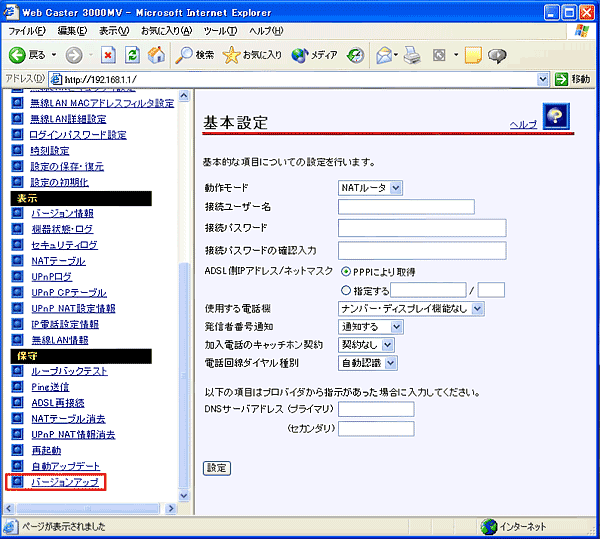This screenshot has width=600, height=539.
Task: Click the green Go (移動) arrow
Action: (561, 79)
